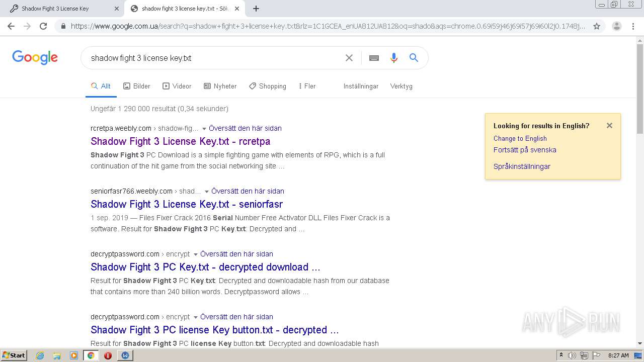
Task: Switch to Bilder image results
Action: tap(137, 86)
